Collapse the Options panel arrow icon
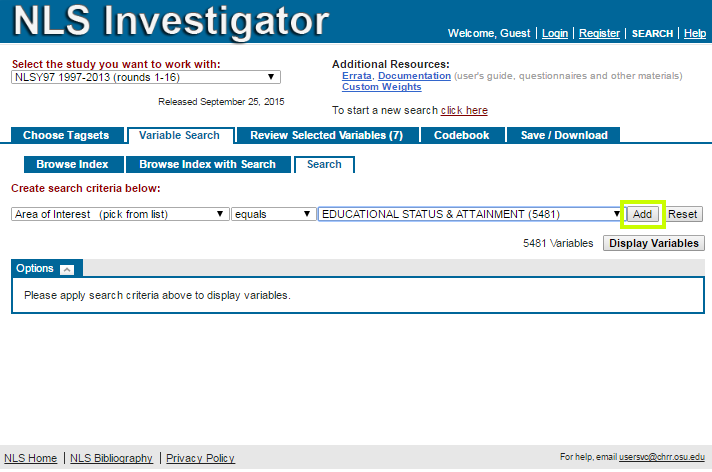The image size is (712, 472). point(67,269)
